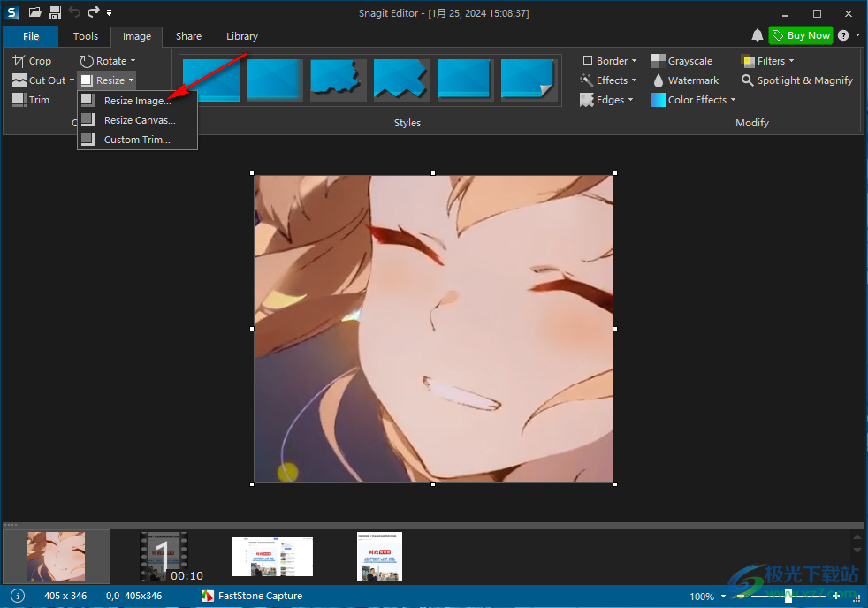The height and width of the screenshot is (608, 868).
Task: Click the Trim tool
Action: pos(32,100)
